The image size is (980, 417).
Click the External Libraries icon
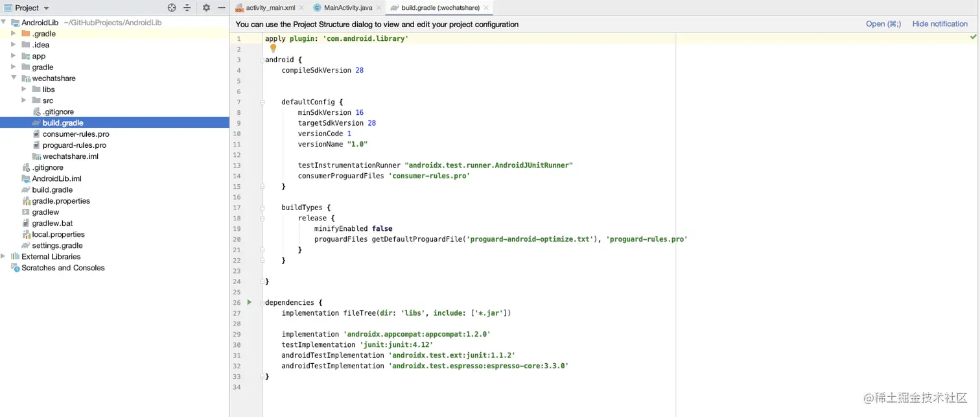(15, 256)
